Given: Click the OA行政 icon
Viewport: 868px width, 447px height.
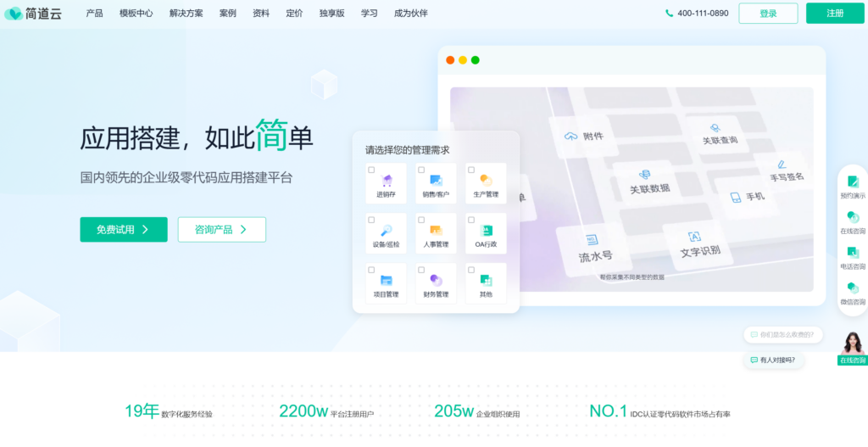Looking at the screenshot, I should click(x=486, y=230).
